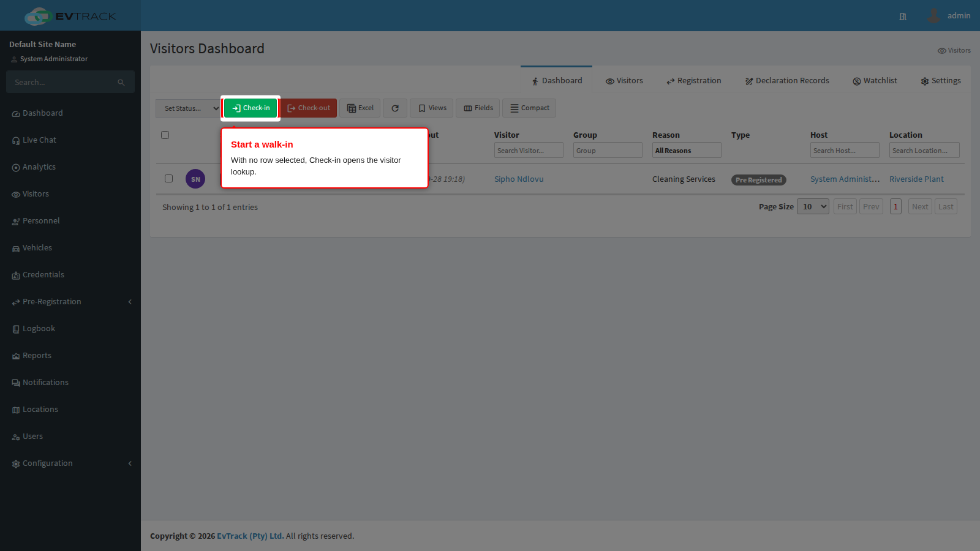Sort by the Visitor column header
This screenshot has height=551, width=980.
507,135
